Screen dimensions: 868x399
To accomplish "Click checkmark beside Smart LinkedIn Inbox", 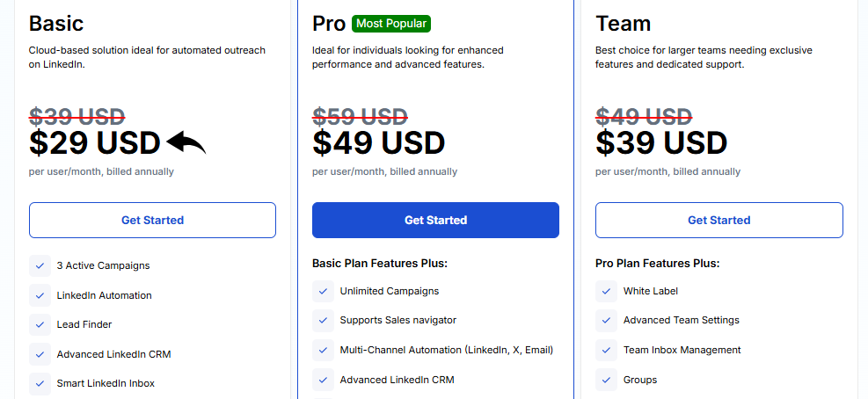I will (x=40, y=383).
